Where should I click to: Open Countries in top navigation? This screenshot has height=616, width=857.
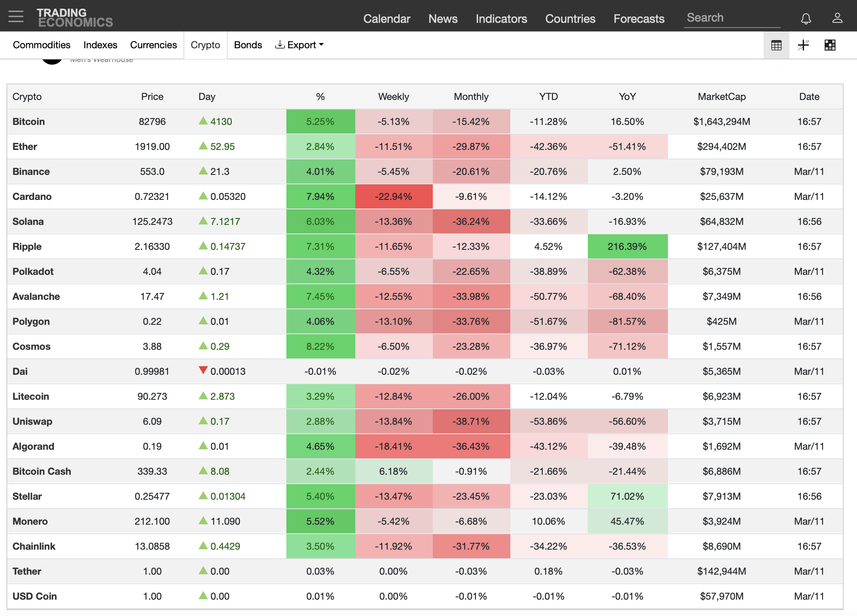[570, 19]
